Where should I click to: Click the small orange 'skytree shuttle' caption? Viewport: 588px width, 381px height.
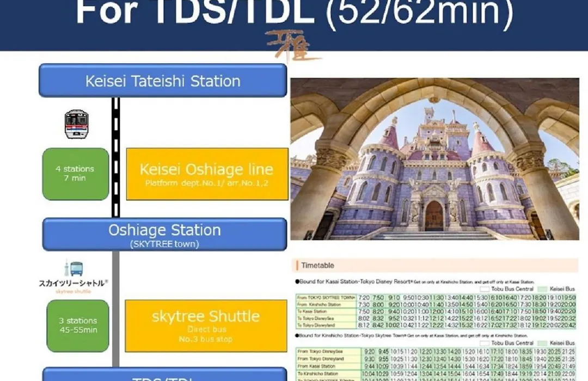click(x=73, y=291)
